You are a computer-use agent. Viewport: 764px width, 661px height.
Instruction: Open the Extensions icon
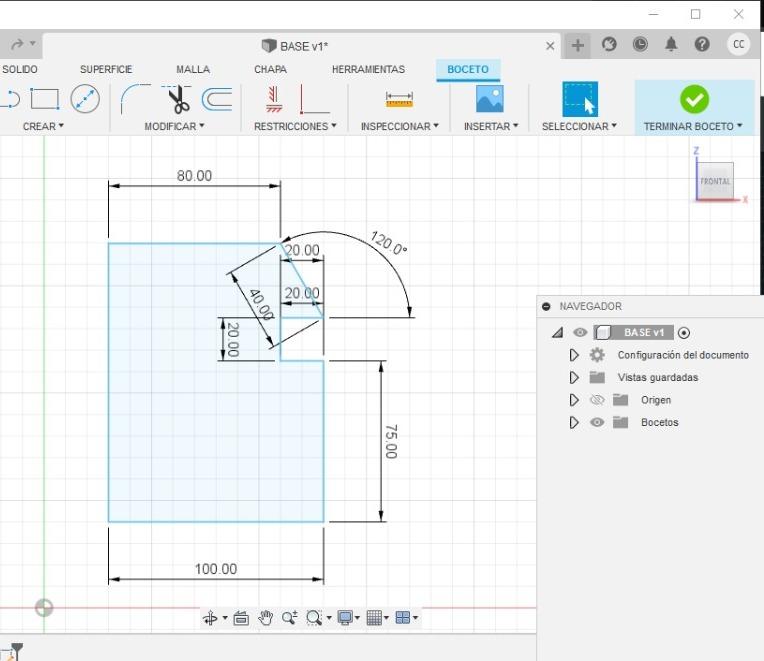point(609,44)
